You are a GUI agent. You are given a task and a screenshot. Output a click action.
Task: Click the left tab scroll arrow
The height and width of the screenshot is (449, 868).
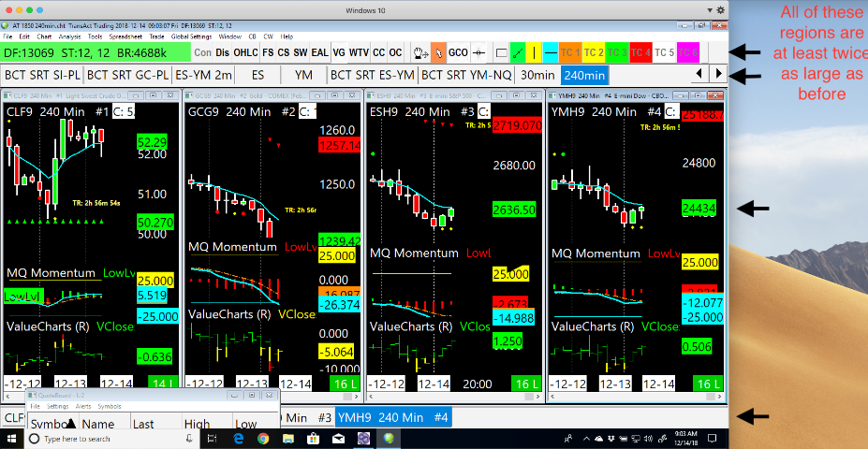[699, 73]
